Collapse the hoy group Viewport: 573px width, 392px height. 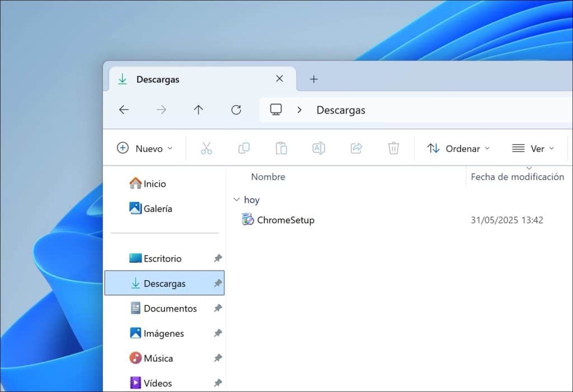tap(237, 200)
